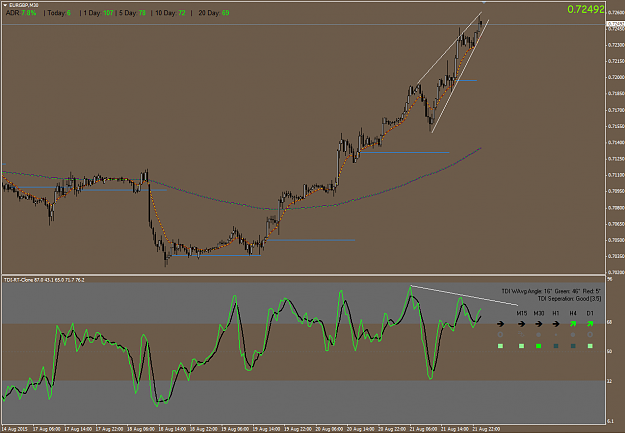
Task: Click the chart shift triangle marker at top
Action: point(484,2)
